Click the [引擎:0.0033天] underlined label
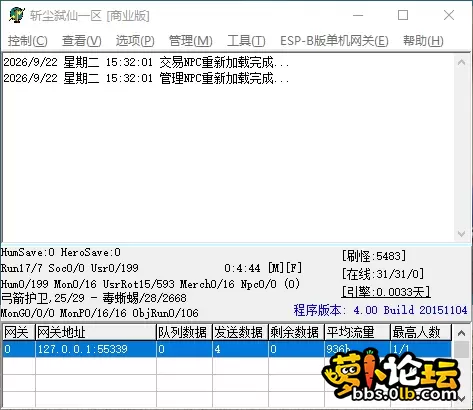Image resolution: width=473 pixels, height=410 pixels. coord(386,292)
